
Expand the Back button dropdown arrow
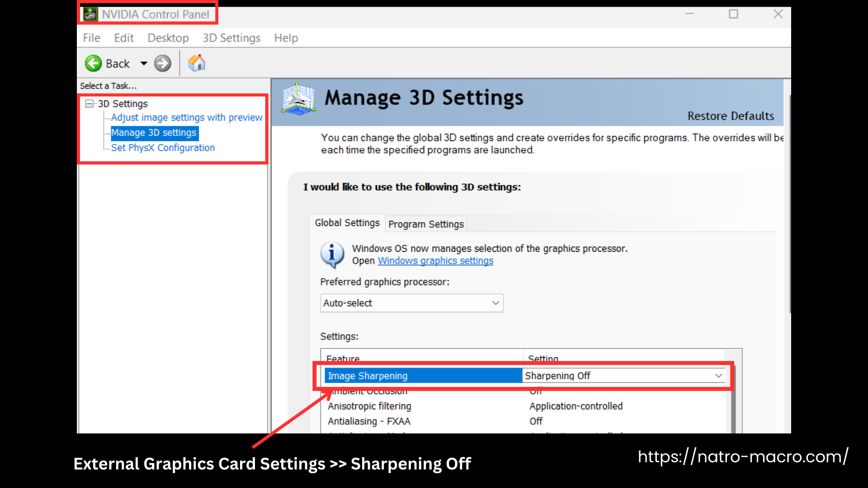(143, 63)
